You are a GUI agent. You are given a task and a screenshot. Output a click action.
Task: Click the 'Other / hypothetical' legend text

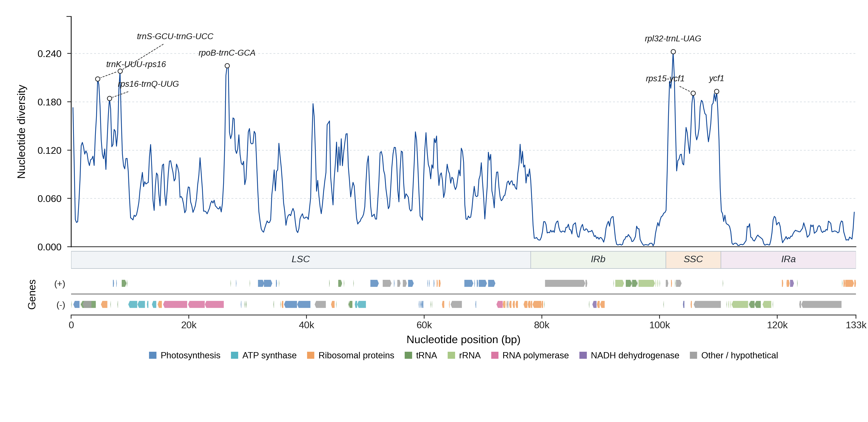click(x=740, y=355)
